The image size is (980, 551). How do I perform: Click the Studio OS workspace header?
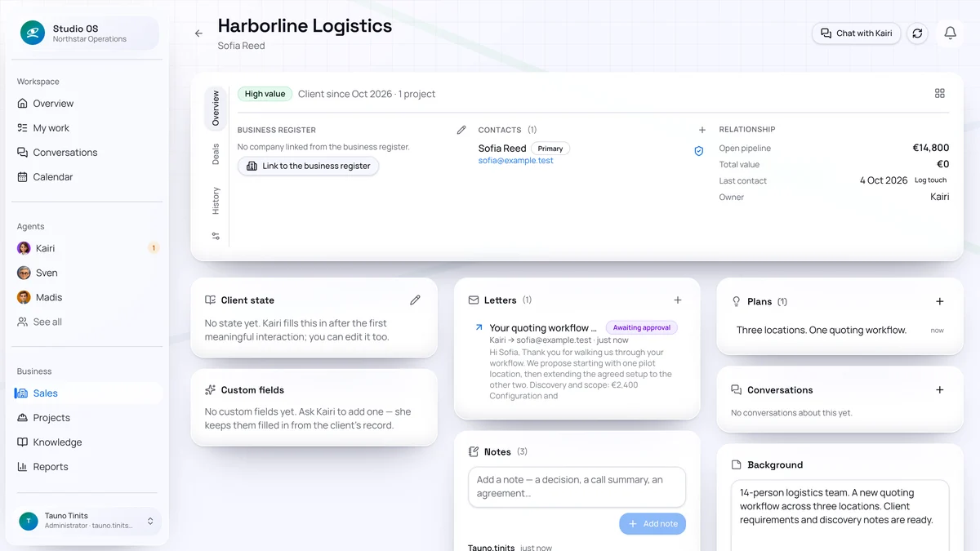click(x=90, y=33)
